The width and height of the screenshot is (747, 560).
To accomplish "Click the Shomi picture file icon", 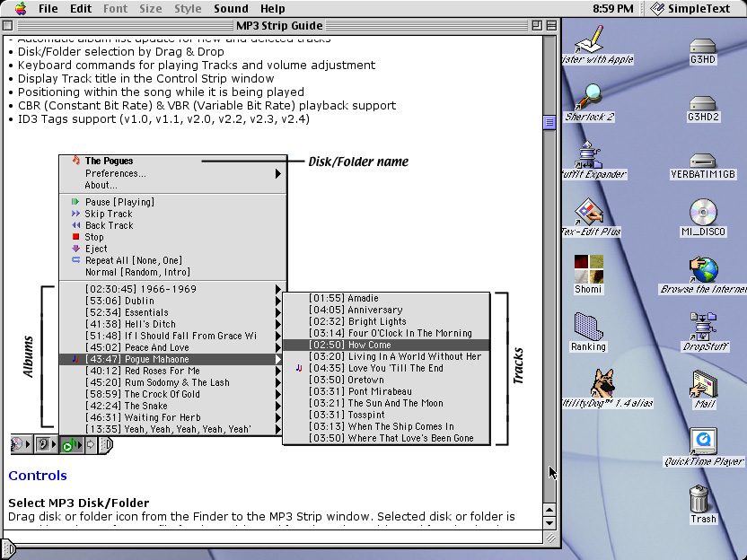I will tap(589, 269).
